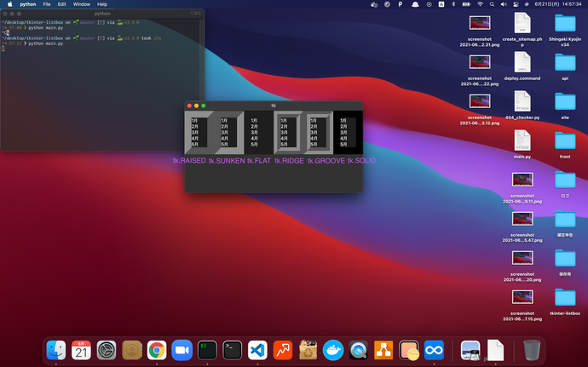The width and height of the screenshot is (588, 367).
Task: Select the deploy.command file on the desktop
Action: click(x=522, y=63)
